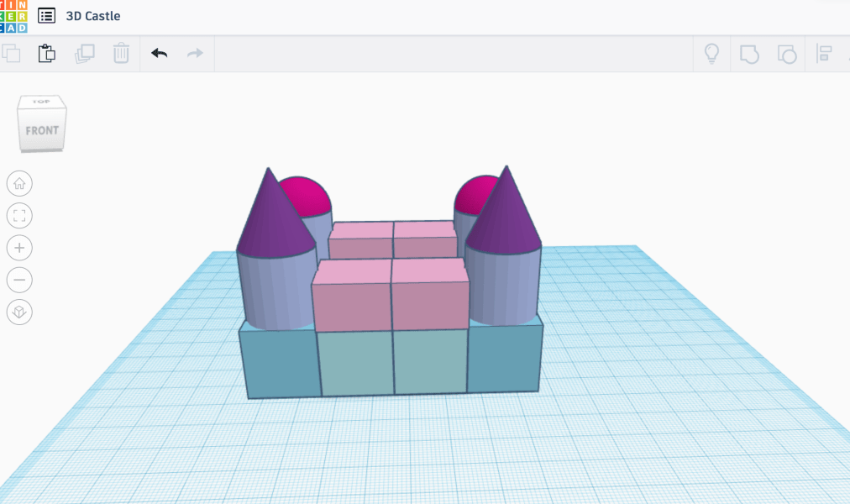Open the Align tool
Image resolution: width=850 pixels, height=504 pixels.
[x=825, y=55]
